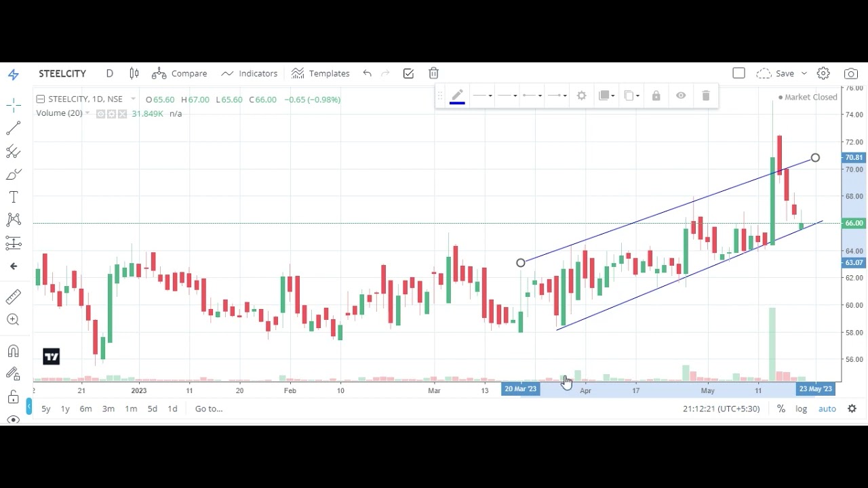The width and height of the screenshot is (868, 488).
Task: Open the indicator Templates menu
Action: point(321,73)
